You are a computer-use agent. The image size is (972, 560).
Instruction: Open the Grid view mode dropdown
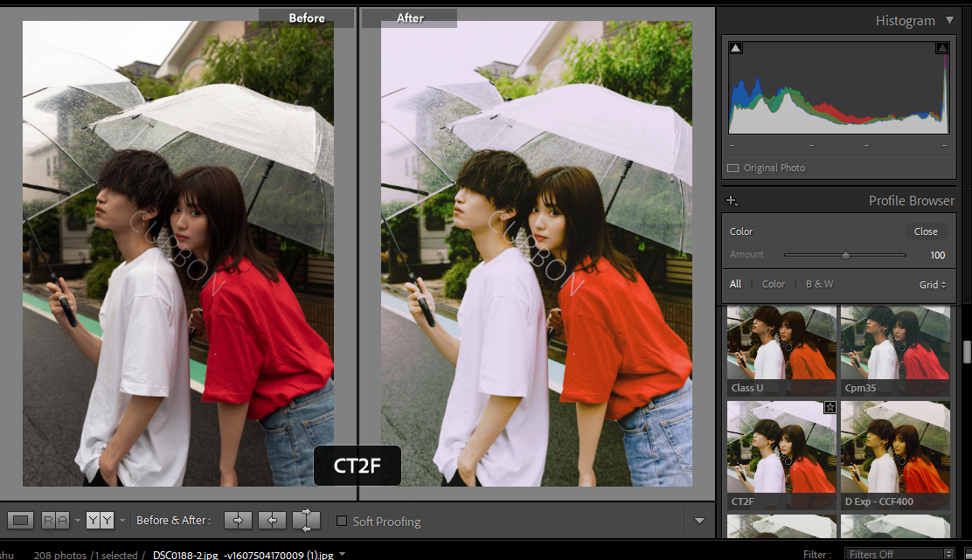click(933, 284)
